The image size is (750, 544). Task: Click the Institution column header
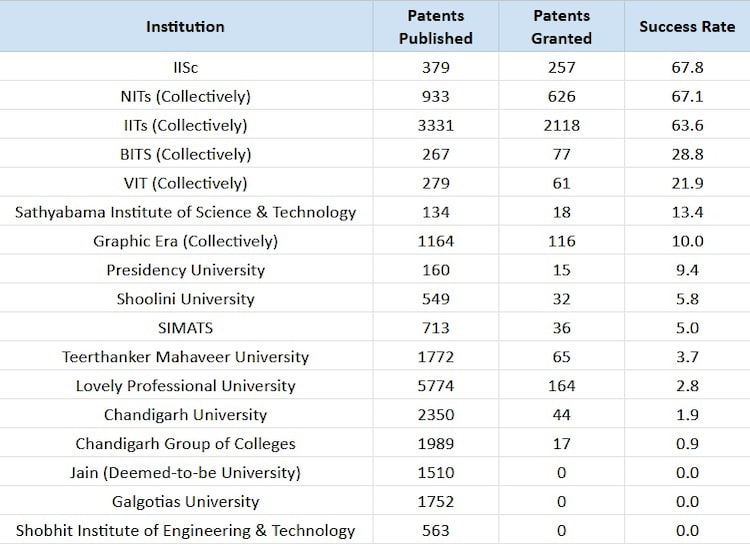tap(186, 27)
